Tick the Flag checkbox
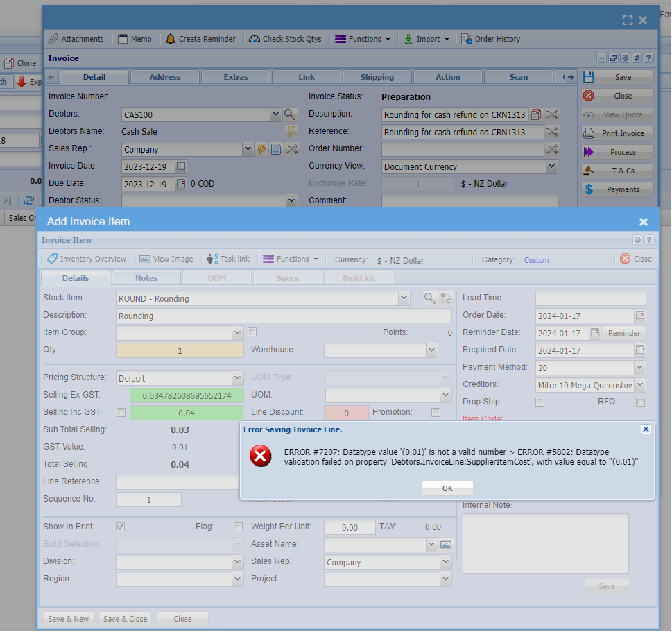Image resolution: width=672 pixels, height=632 pixels. [x=238, y=527]
